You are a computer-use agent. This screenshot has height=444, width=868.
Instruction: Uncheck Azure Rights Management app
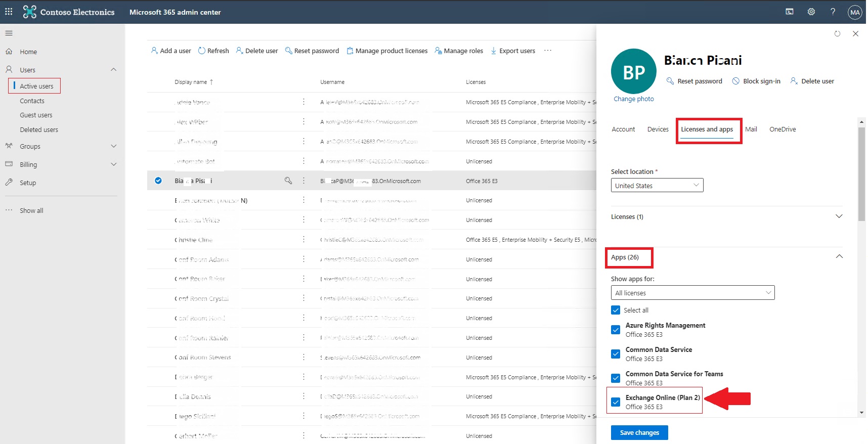(616, 330)
